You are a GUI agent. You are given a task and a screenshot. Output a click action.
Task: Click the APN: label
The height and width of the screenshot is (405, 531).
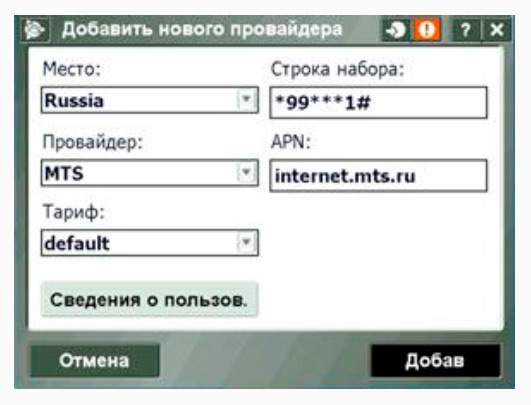tap(291, 142)
